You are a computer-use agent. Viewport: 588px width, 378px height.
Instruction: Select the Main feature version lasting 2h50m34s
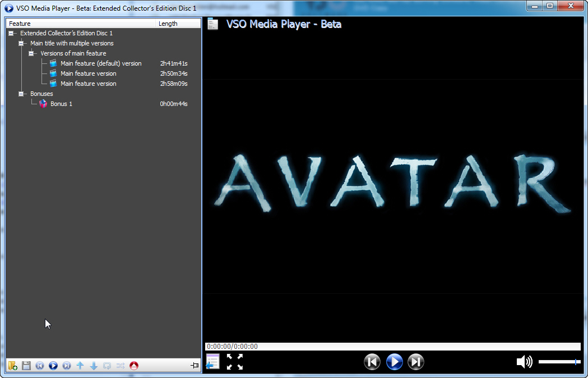pos(103,73)
